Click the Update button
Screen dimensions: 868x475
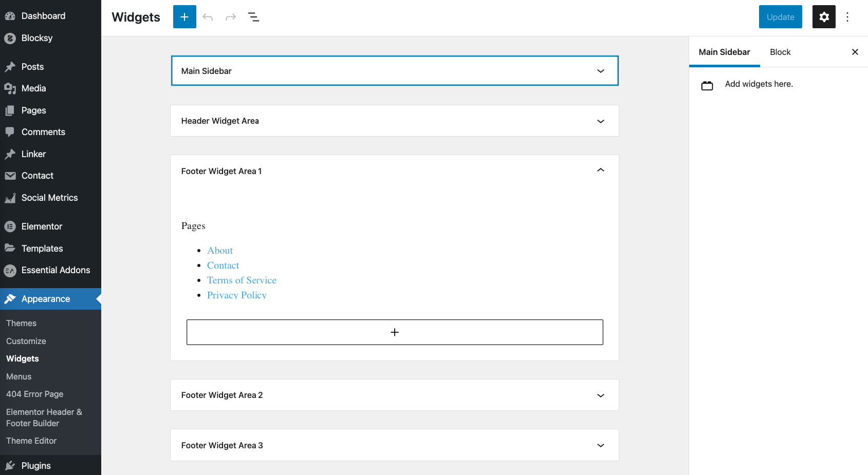point(780,17)
